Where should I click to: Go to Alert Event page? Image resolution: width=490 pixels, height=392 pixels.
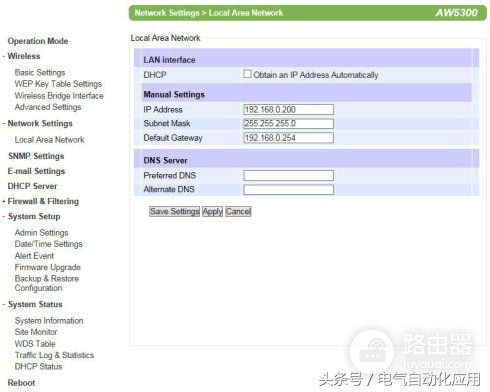[34, 256]
